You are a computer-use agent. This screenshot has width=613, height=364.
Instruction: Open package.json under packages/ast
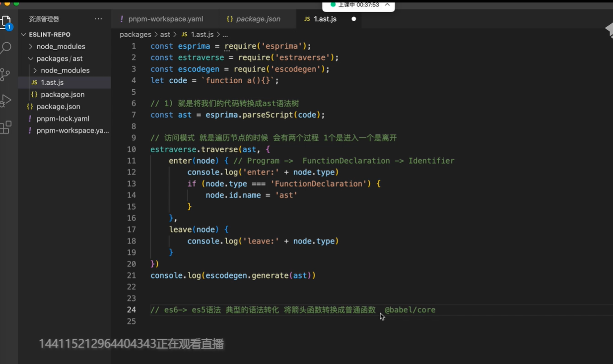pos(63,94)
